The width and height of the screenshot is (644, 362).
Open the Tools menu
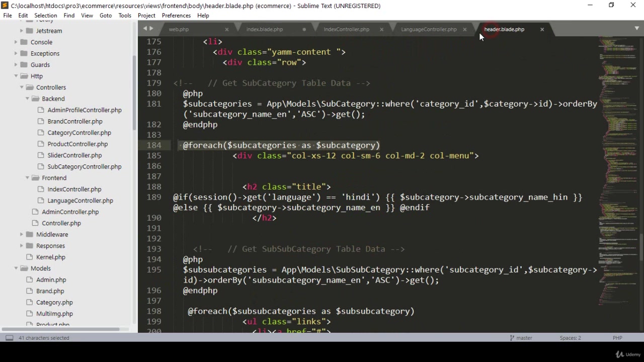pos(125,16)
